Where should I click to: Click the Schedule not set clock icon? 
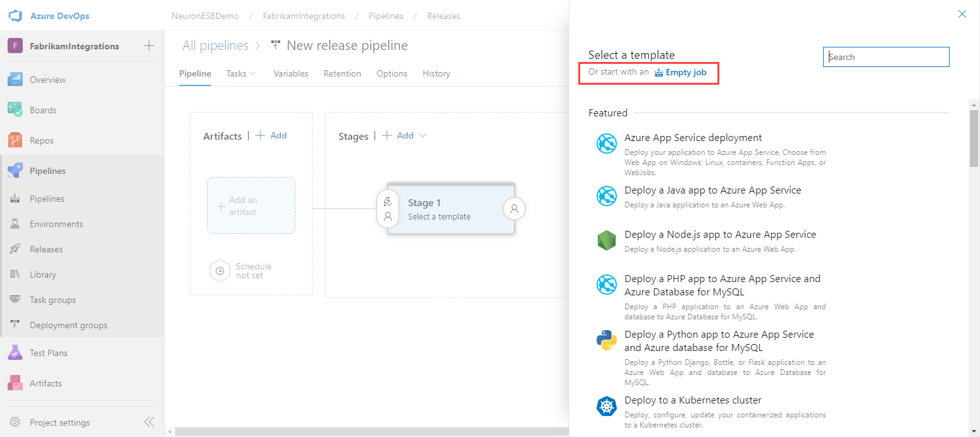tap(220, 271)
